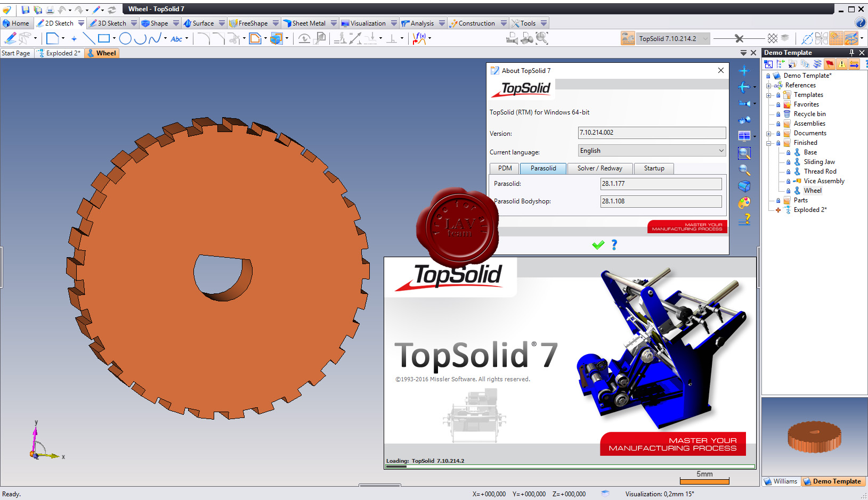868x500 pixels.
Task: Select the Line sketch tool
Action: pos(89,38)
